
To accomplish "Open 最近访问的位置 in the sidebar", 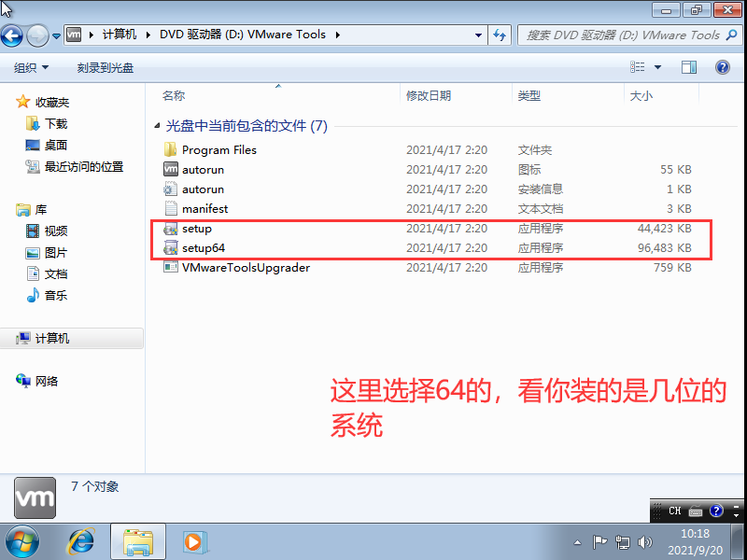I will [x=75, y=167].
